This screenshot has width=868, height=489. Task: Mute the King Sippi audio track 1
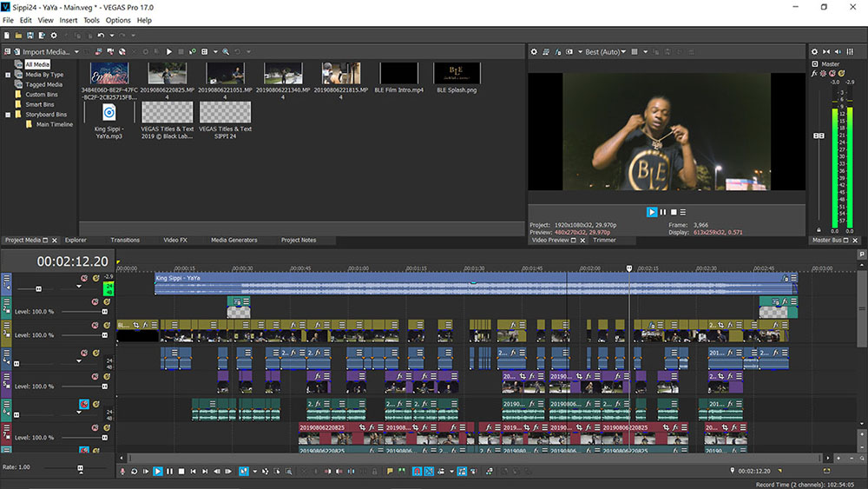click(84, 278)
